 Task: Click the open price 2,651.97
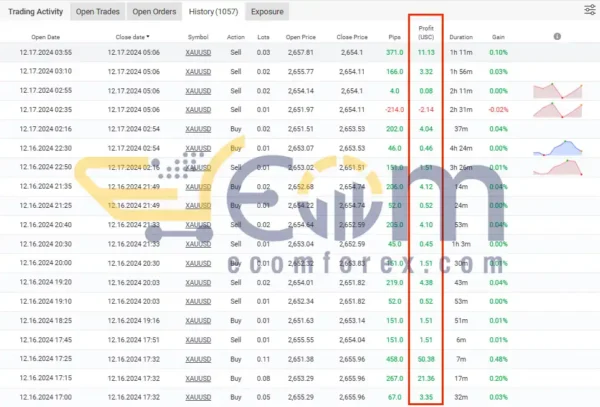301,110
